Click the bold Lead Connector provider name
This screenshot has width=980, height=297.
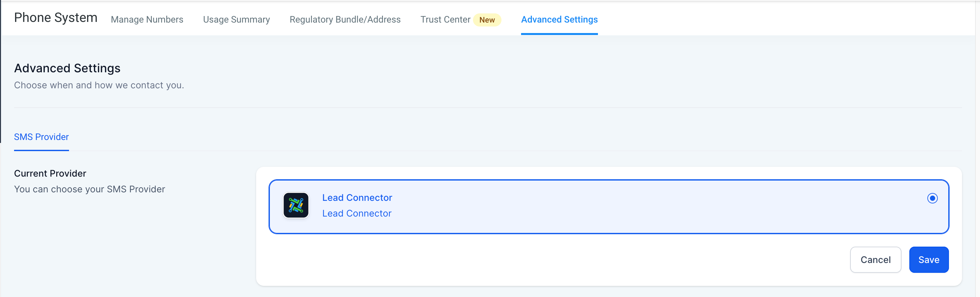coord(357,198)
